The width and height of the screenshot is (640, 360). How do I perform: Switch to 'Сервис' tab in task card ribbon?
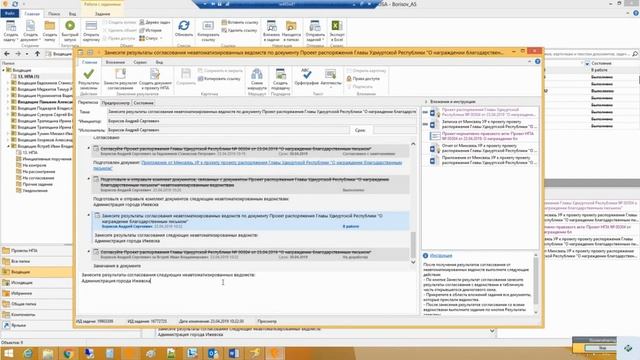click(140, 62)
